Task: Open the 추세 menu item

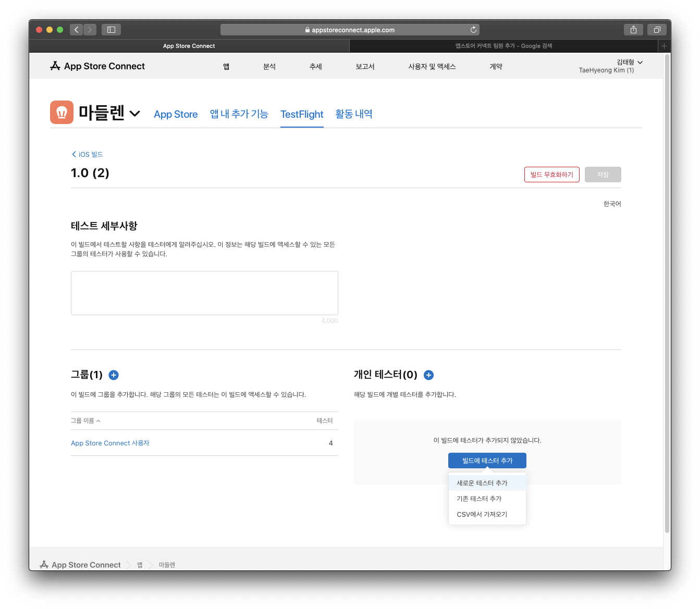Action: 316,67
